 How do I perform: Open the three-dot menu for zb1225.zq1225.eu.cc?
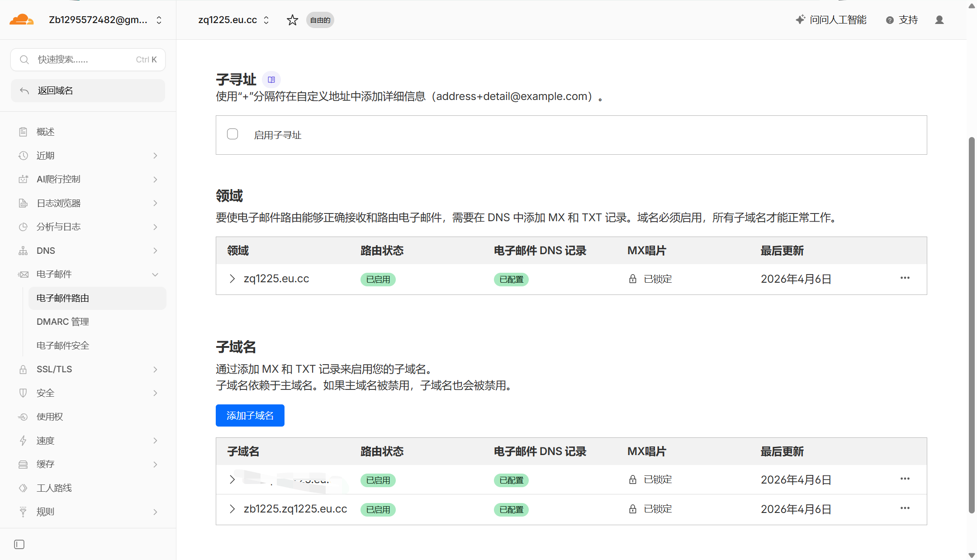pyautogui.click(x=905, y=508)
